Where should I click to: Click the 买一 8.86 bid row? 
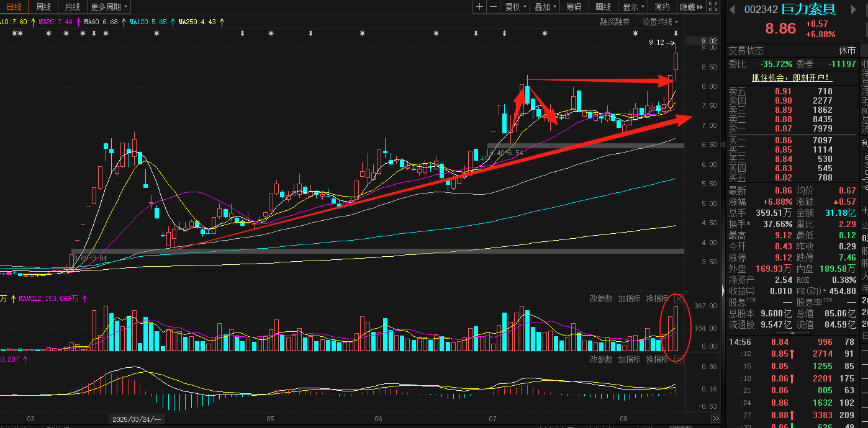pos(792,141)
